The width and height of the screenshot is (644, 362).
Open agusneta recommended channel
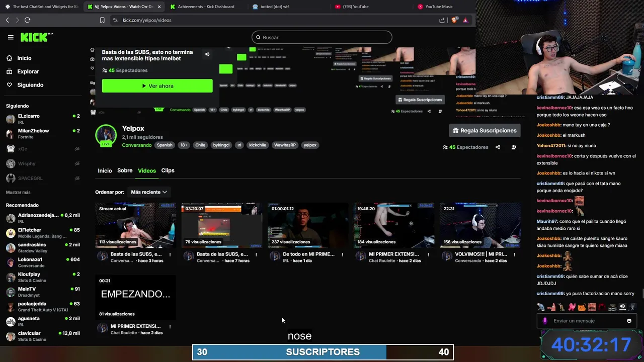[43, 321]
